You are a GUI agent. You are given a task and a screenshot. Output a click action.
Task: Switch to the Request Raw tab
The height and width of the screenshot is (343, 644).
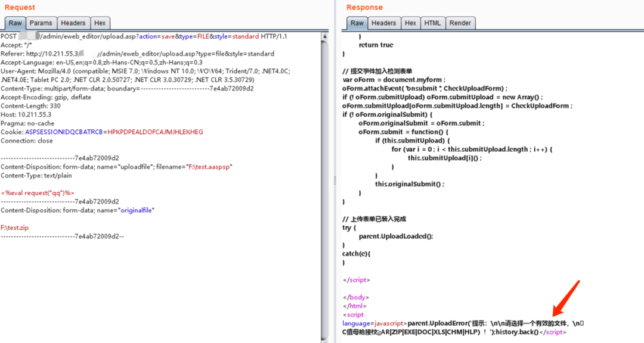point(15,23)
